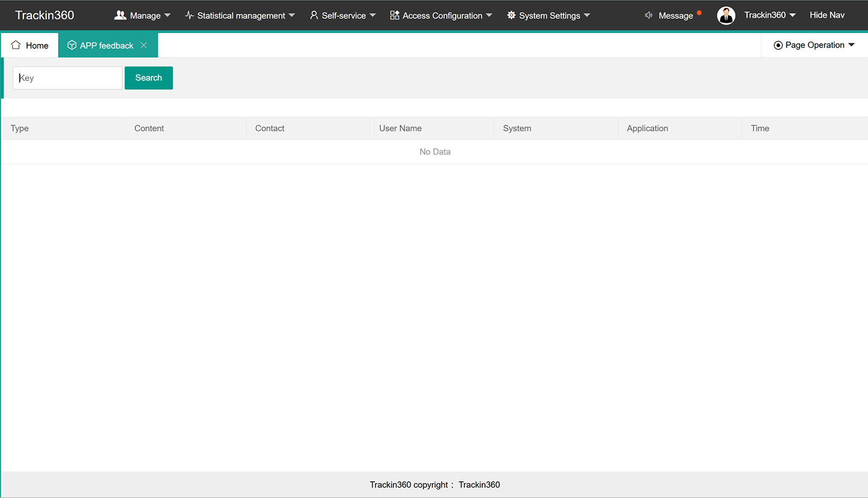Viewport: 868px width, 498px height.
Task: Open the System Settings menu
Action: [548, 15]
